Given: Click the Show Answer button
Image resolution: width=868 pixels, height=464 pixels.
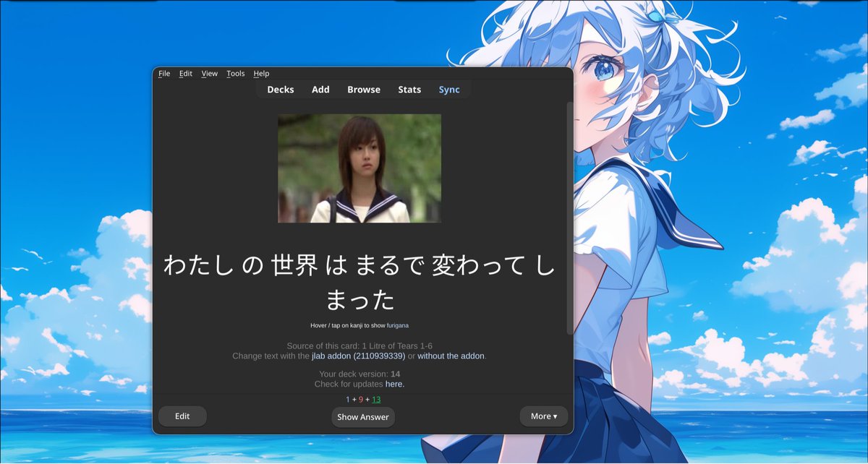Looking at the screenshot, I should (363, 417).
